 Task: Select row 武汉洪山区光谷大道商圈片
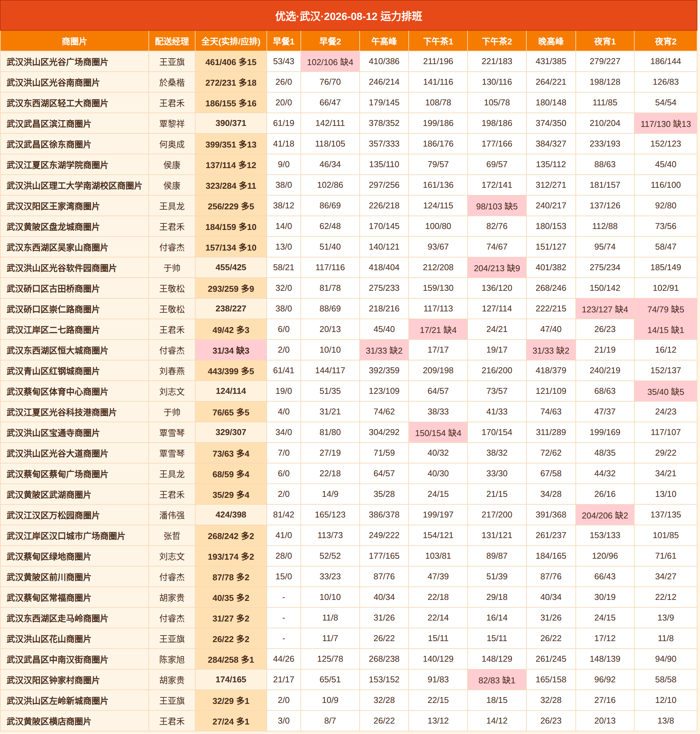click(x=349, y=453)
